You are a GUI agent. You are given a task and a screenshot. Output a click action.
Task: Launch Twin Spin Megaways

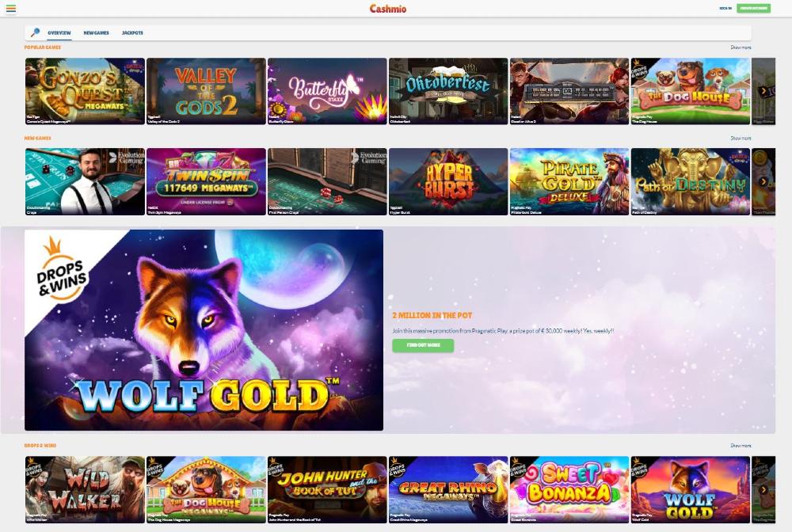pos(206,182)
